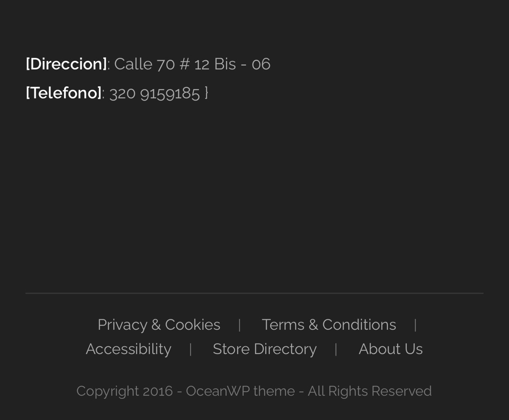509x420 pixels.
Task: Click the word Copyright in the footer
Action: pos(107,391)
